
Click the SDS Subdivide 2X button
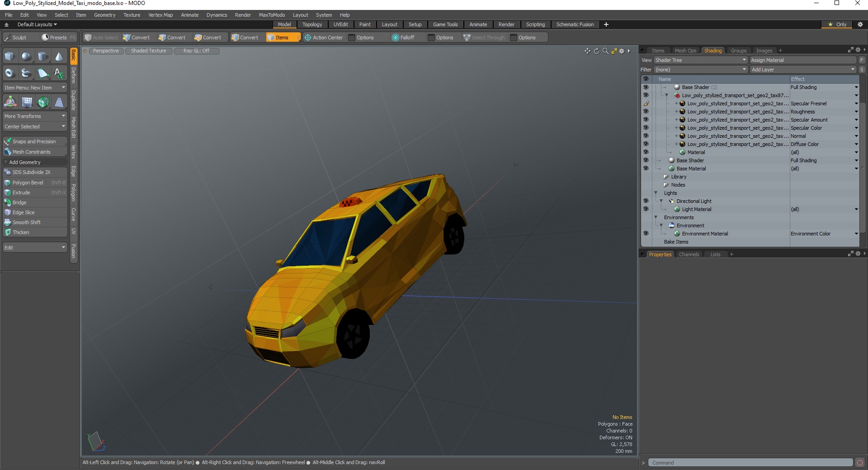point(35,172)
